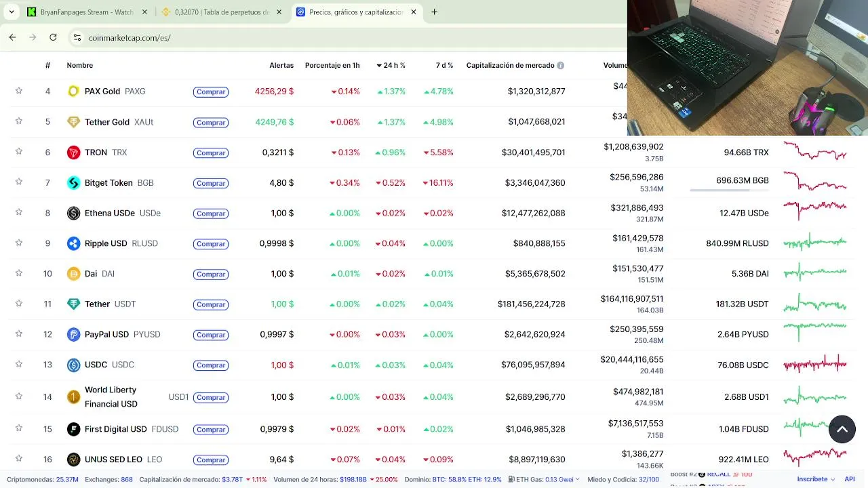Click Comprar for USDC
Screen dimensions: 868x488
pos(210,365)
